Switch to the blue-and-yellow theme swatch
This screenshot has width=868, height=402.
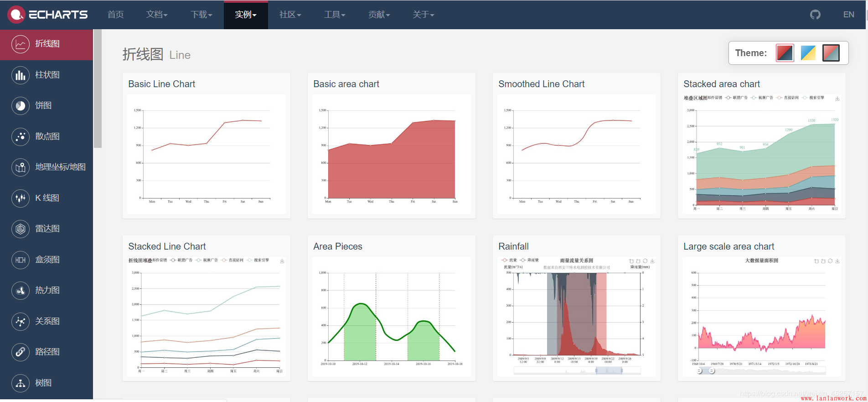click(808, 53)
